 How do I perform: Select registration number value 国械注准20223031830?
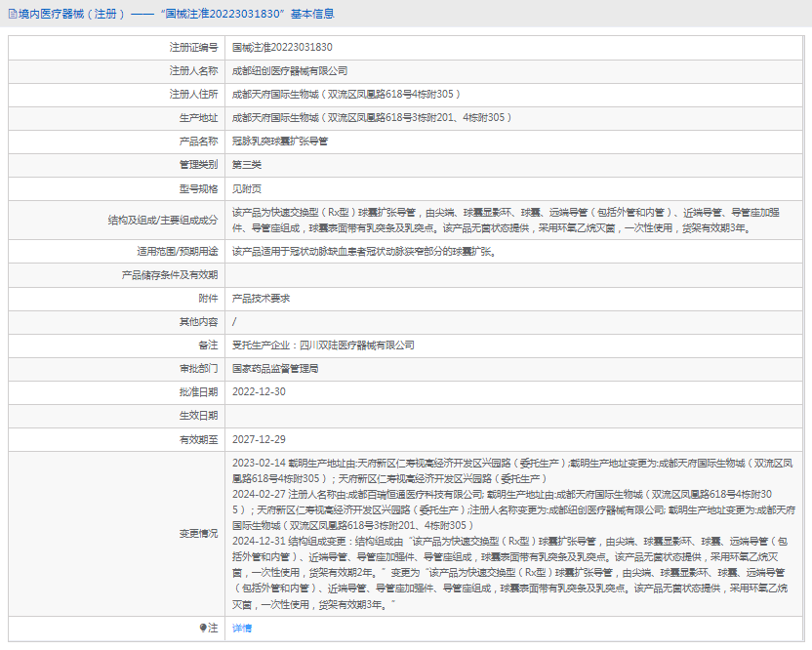[282, 47]
